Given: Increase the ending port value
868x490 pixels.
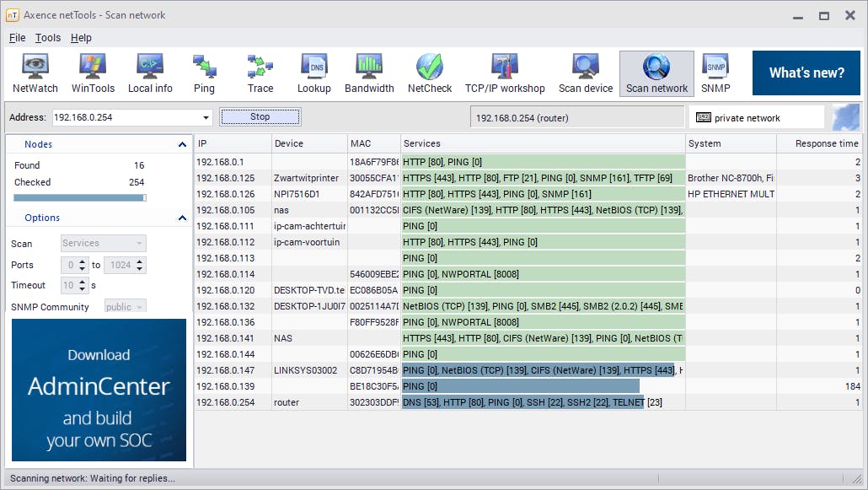Looking at the screenshot, I should (x=140, y=261).
